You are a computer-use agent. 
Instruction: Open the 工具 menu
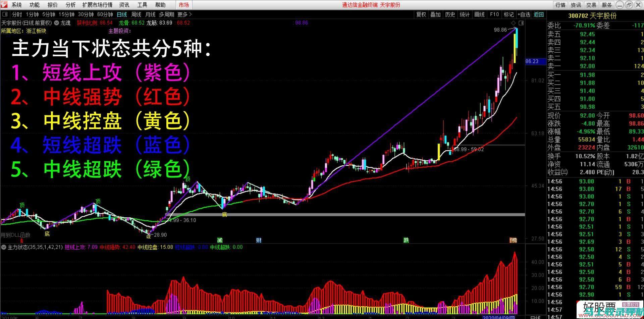tap(142, 5)
